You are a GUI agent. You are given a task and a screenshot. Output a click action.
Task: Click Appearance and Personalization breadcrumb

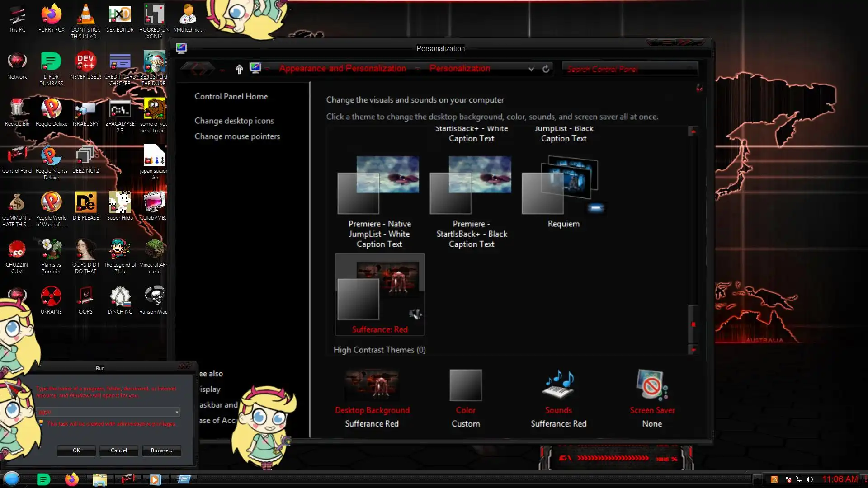pos(342,68)
